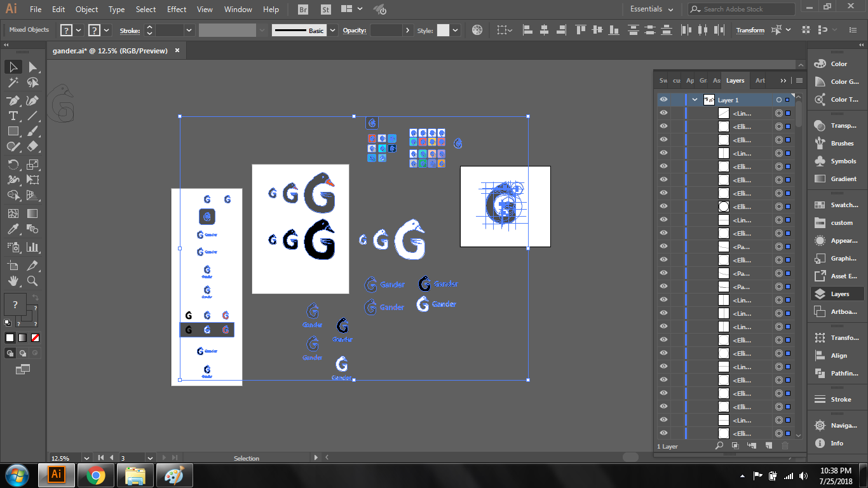
Task: Open the Effect menu
Action: [177, 10]
